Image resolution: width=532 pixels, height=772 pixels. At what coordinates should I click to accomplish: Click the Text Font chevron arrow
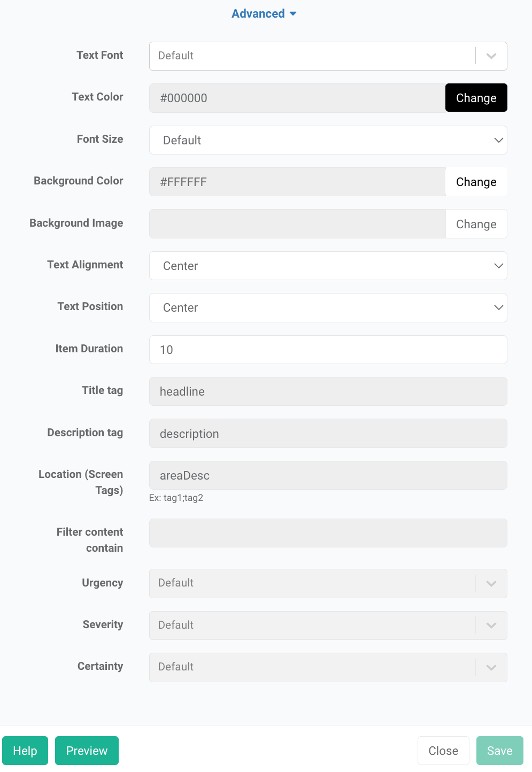pyautogui.click(x=491, y=56)
